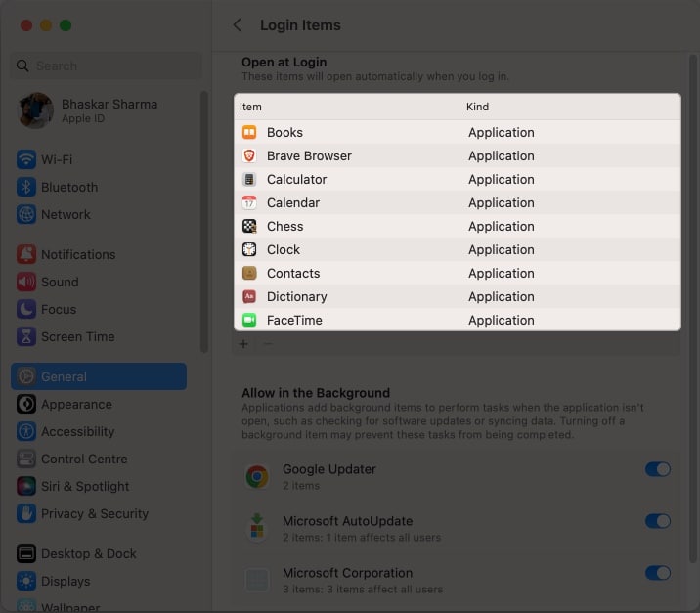Click the Google Chrome icon for Google Updater
Viewport: 700px width, 613px height.
point(257,477)
